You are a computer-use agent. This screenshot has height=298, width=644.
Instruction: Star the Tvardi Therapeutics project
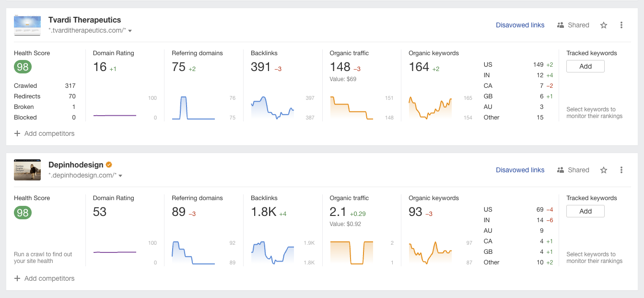pyautogui.click(x=604, y=25)
